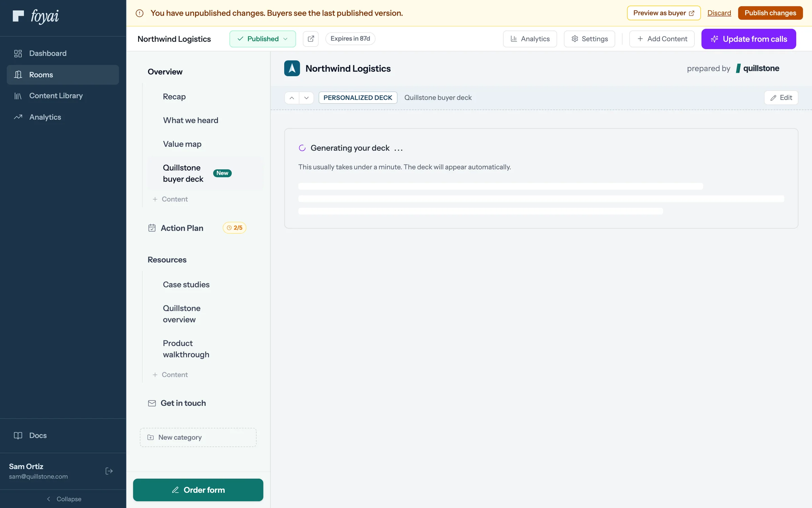812x508 pixels.
Task: Open the Published status dropdown
Action: tap(263, 39)
